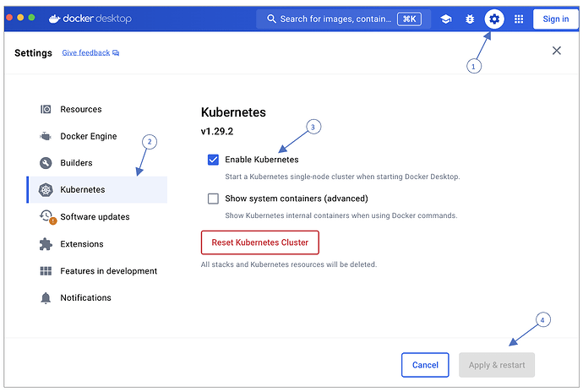Click Apply & restart button

point(497,365)
